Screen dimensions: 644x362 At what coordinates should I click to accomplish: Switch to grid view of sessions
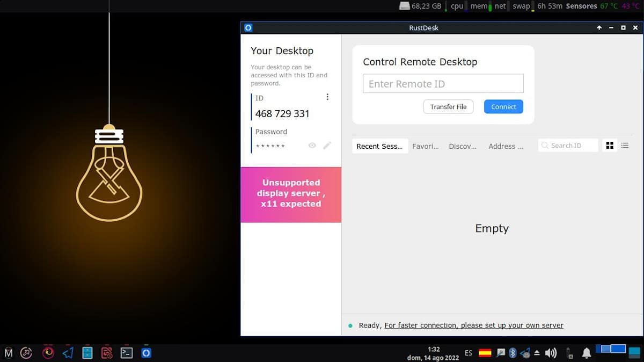pyautogui.click(x=610, y=146)
